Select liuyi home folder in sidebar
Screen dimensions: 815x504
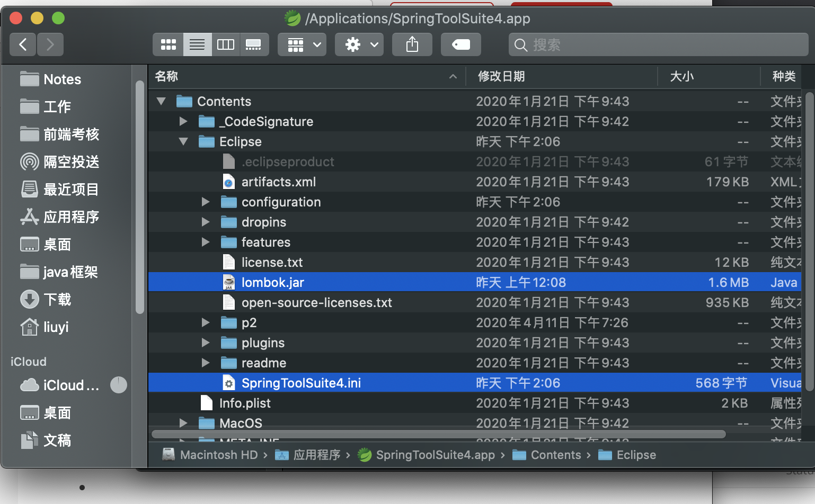pos(45,327)
